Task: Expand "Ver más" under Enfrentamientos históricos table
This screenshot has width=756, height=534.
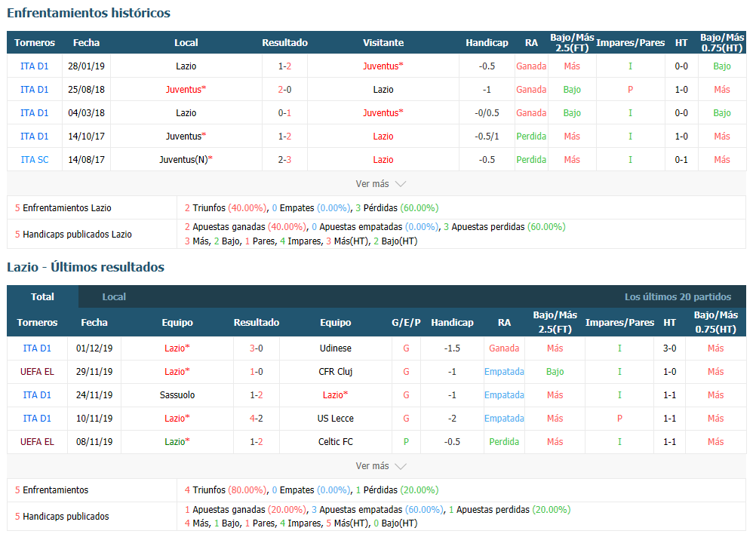Action: click(380, 183)
